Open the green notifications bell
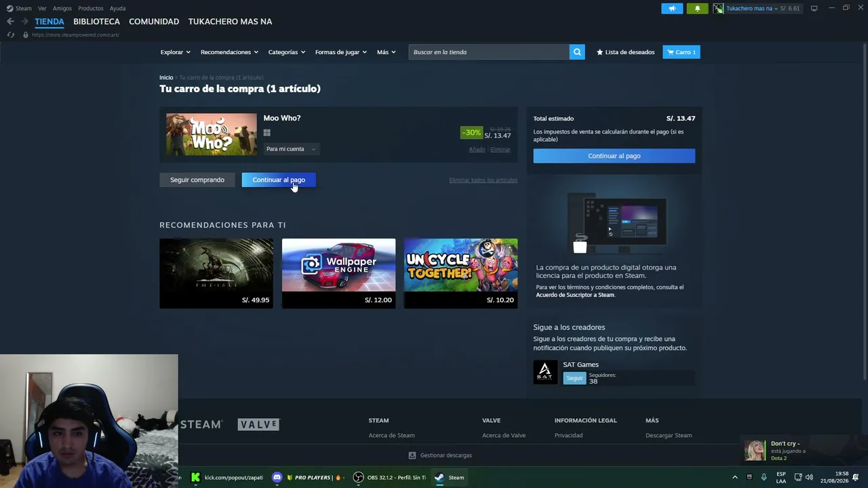 click(697, 8)
